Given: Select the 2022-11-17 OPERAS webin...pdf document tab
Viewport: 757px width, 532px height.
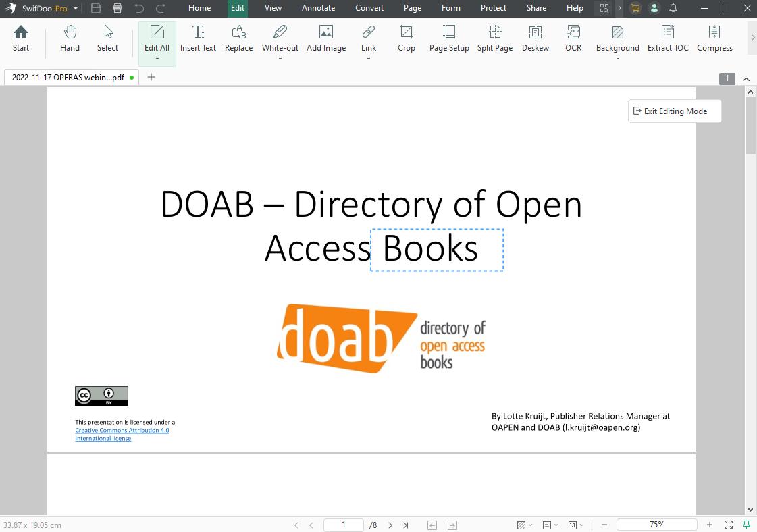Looking at the screenshot, I should (72, 77).
